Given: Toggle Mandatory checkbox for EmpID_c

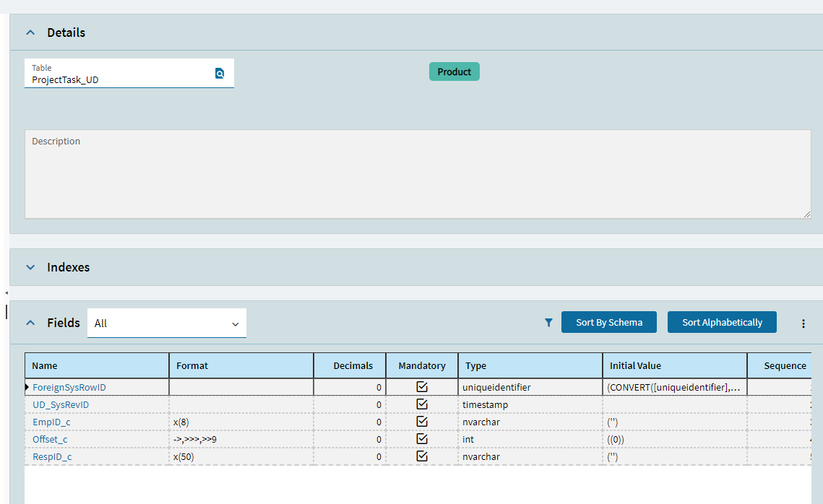Looking at the screenshot, I should [x=422, y=422].
